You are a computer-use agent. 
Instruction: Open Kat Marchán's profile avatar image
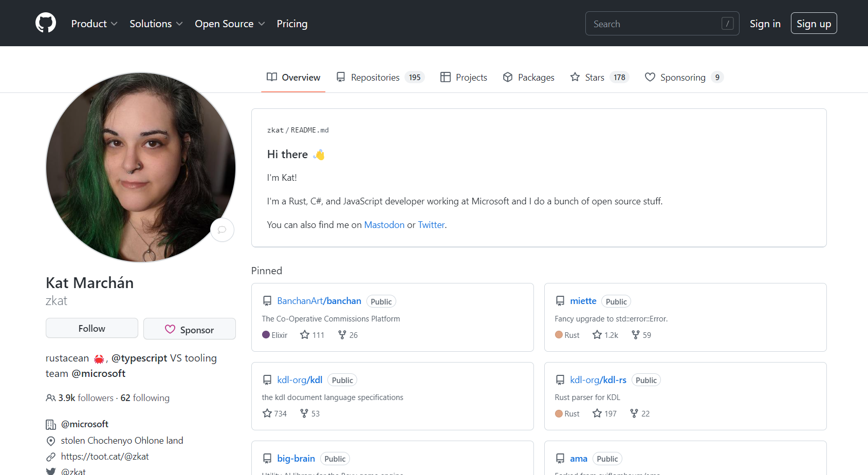141,167
